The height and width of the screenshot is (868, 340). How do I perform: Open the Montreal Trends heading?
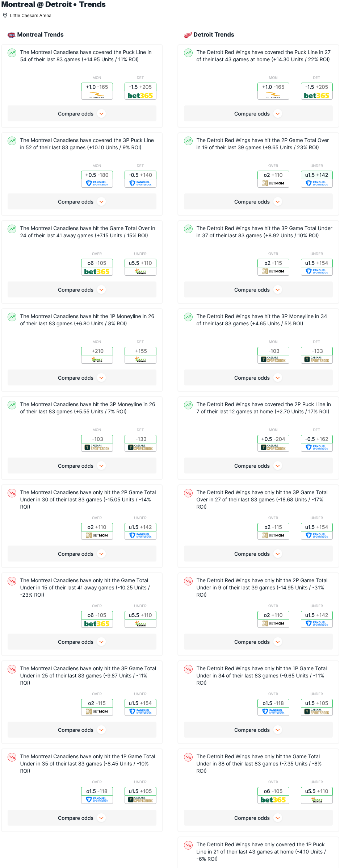pyautogui.click(x=40, y=35)
